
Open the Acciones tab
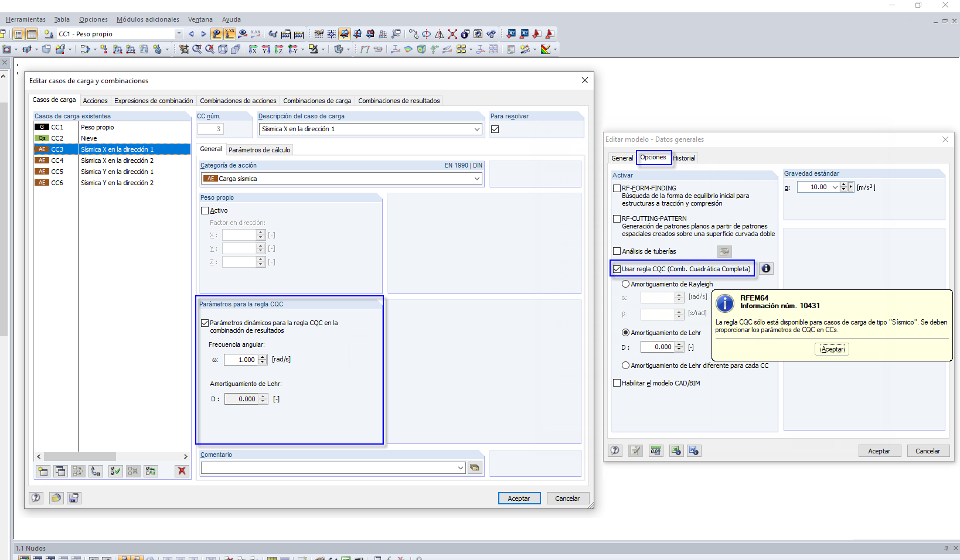tap(95, 101)
